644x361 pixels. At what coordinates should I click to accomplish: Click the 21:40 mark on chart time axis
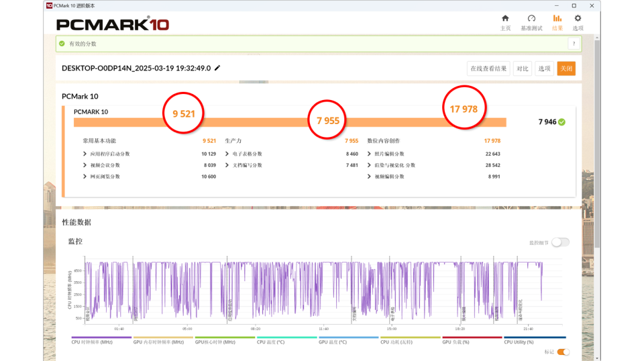pos(528,329)
